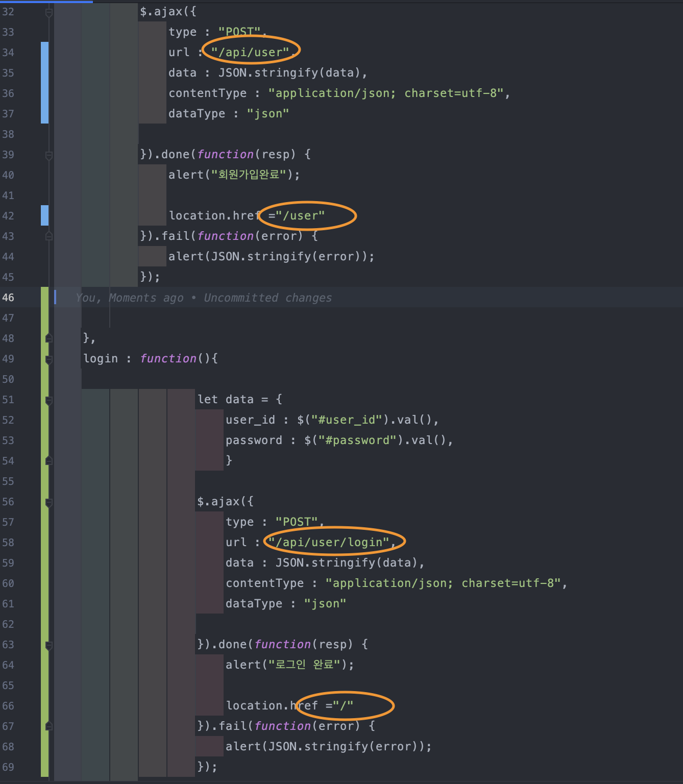Viewport: 683px width, 784px height.
Task: Click line number 69 in the gutter
Action: 8,767
